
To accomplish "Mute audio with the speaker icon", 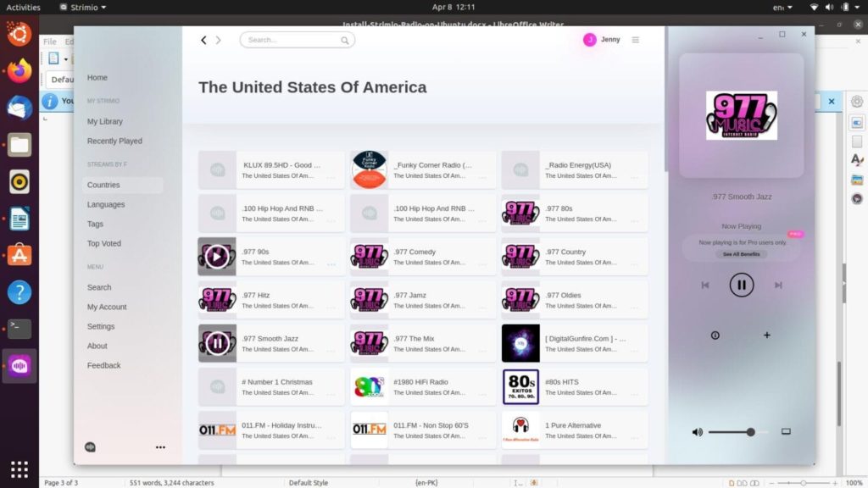I will point(697,432).
